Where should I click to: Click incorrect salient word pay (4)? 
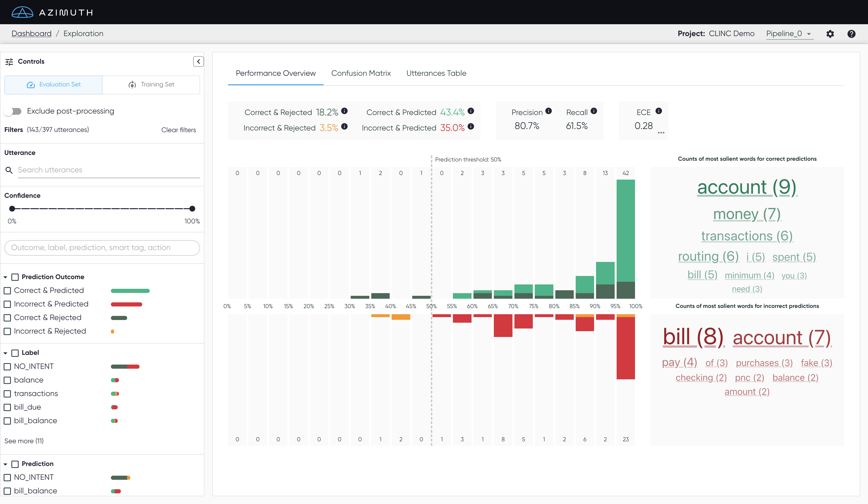[680, 362]
